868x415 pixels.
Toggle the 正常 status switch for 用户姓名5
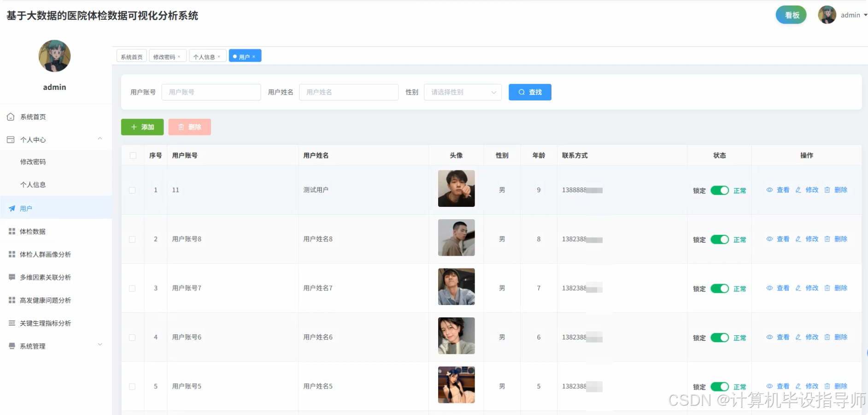pyautogui.click(x=720, y=386)
